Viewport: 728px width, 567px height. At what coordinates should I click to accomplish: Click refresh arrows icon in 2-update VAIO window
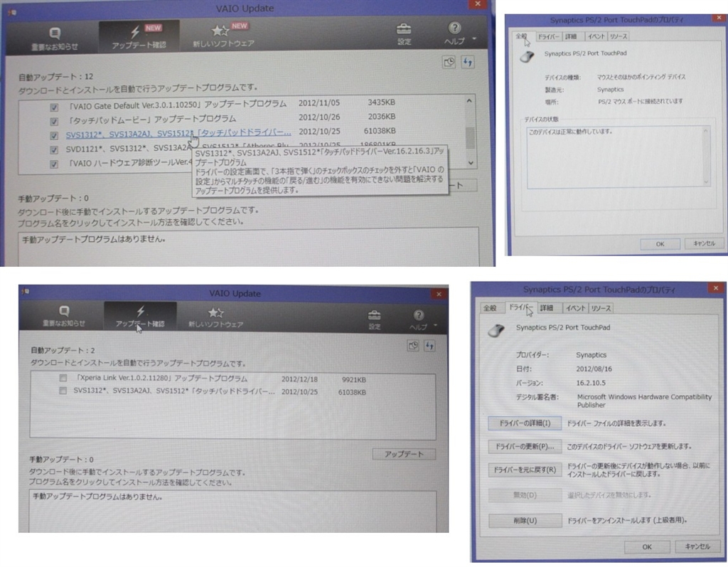(429, 346)
